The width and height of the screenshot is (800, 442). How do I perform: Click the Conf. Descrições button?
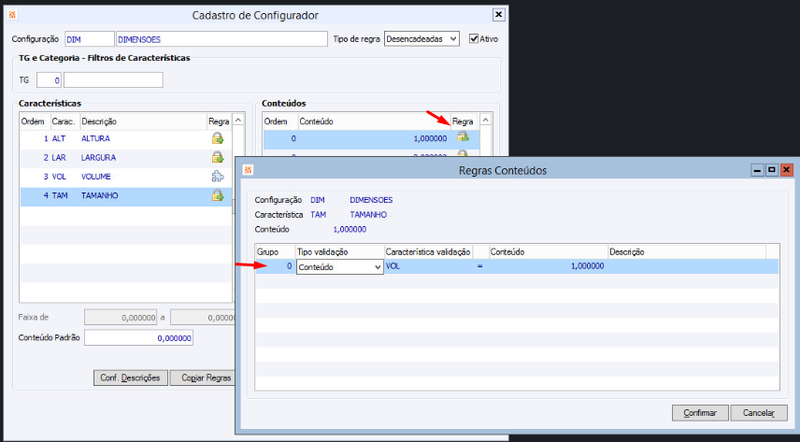130,378
